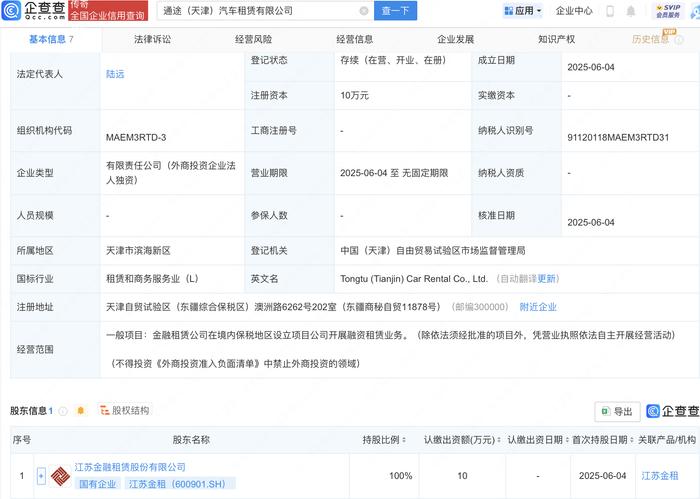
Task: Open legal representative 陆远 link
Action: tap(115, 74)
